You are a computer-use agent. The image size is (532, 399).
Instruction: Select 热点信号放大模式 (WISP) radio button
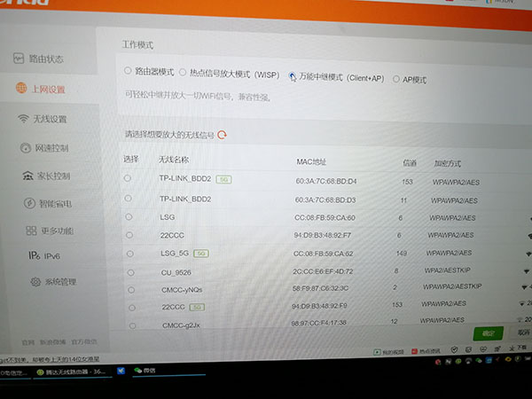coord(183,72)
